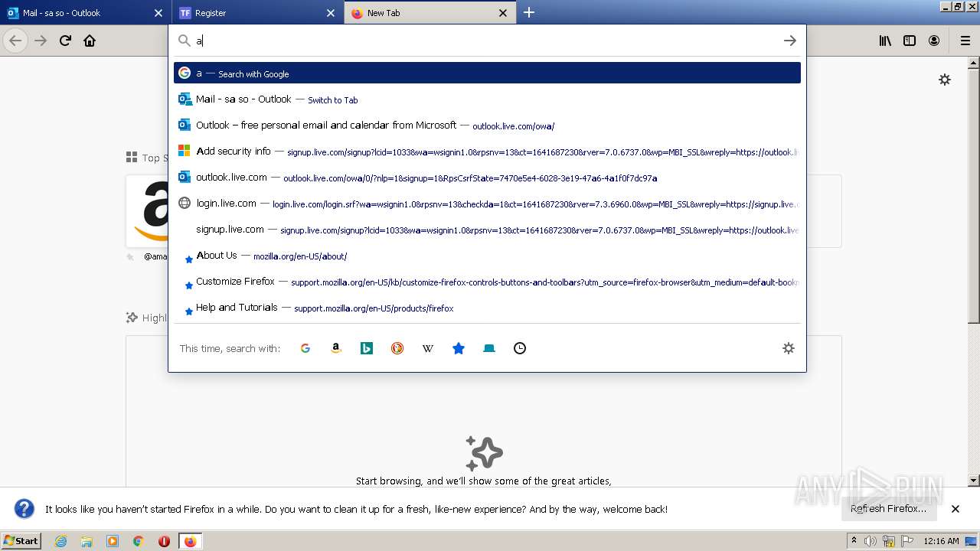Open search settings gear in dropdown
This screenshot has height=551, width=980.
[789, 348]
